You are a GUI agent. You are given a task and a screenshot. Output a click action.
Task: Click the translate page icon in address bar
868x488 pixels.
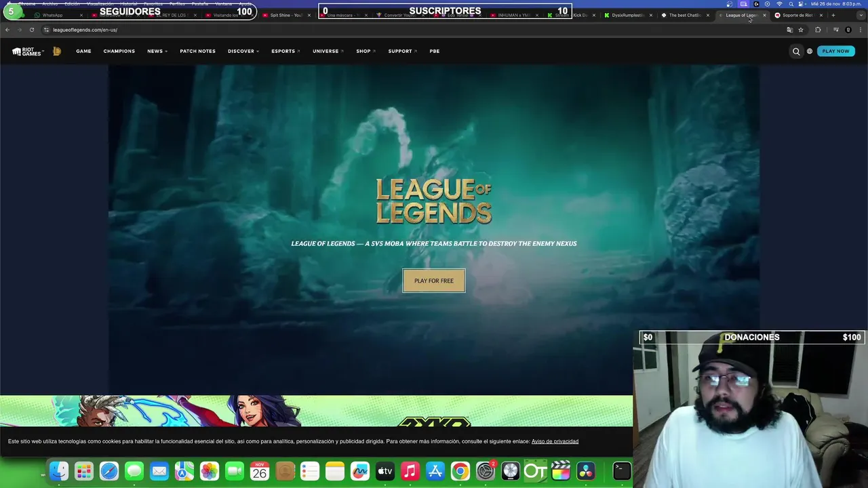(789, 30)
